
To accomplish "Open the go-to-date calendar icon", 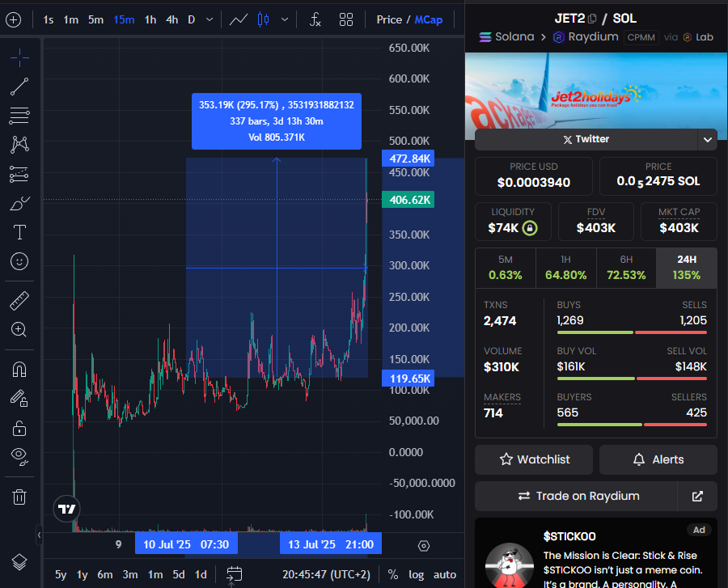I will (x=234, y=574).
